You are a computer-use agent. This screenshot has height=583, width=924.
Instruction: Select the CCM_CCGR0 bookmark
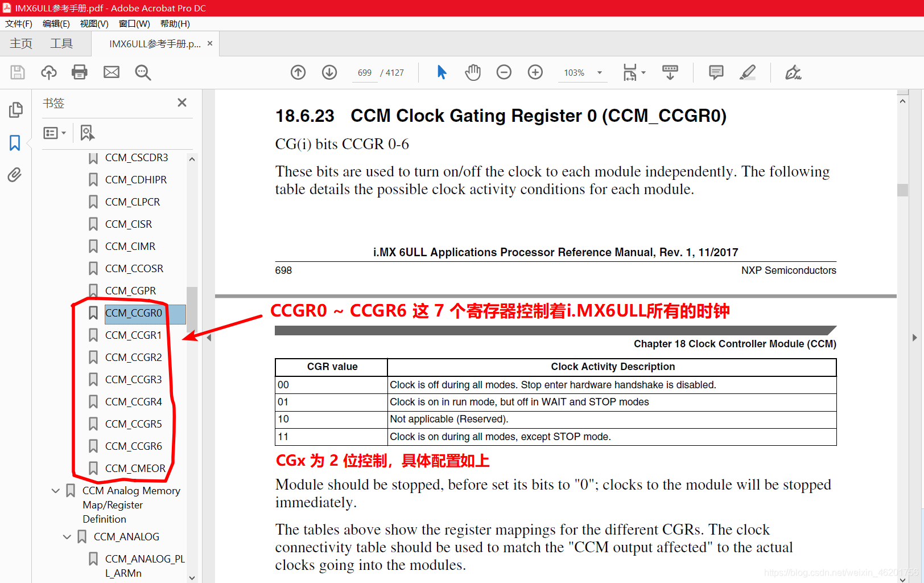coord(134,313)
